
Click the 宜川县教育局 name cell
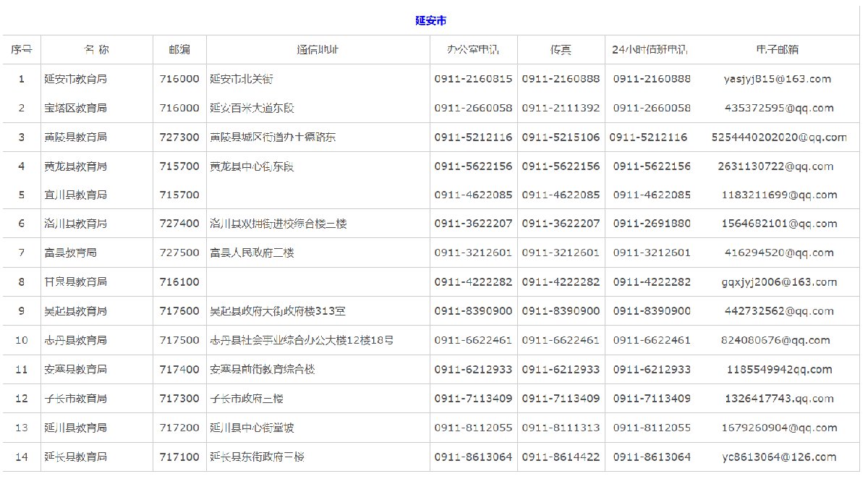pyautogui.click(x=75, y=195)
